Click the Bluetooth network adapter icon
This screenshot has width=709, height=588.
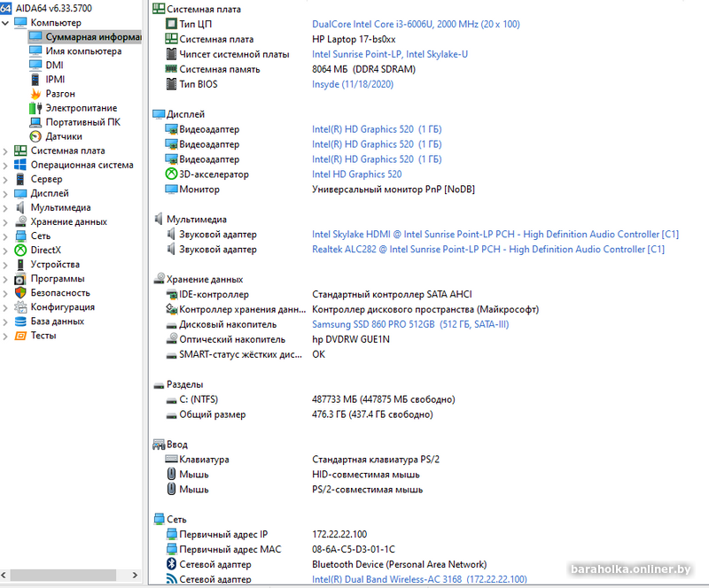[x=171, y=564]
